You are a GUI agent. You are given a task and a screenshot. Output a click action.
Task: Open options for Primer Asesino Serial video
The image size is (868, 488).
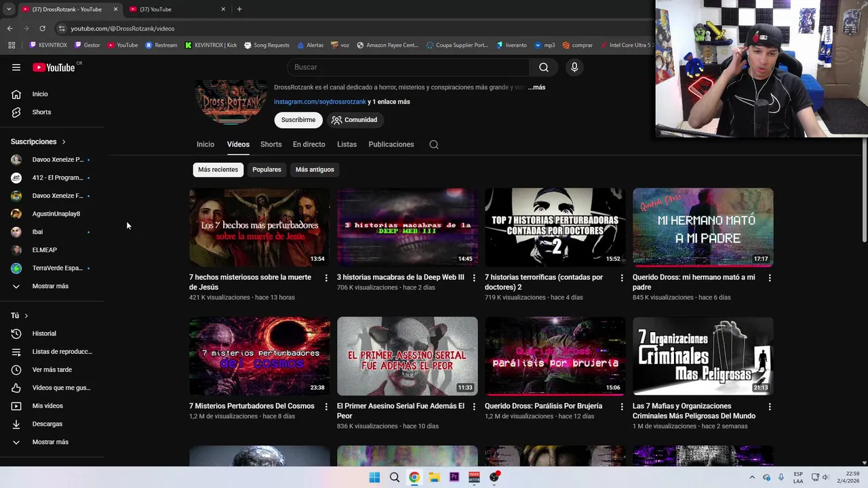[474, 407]
